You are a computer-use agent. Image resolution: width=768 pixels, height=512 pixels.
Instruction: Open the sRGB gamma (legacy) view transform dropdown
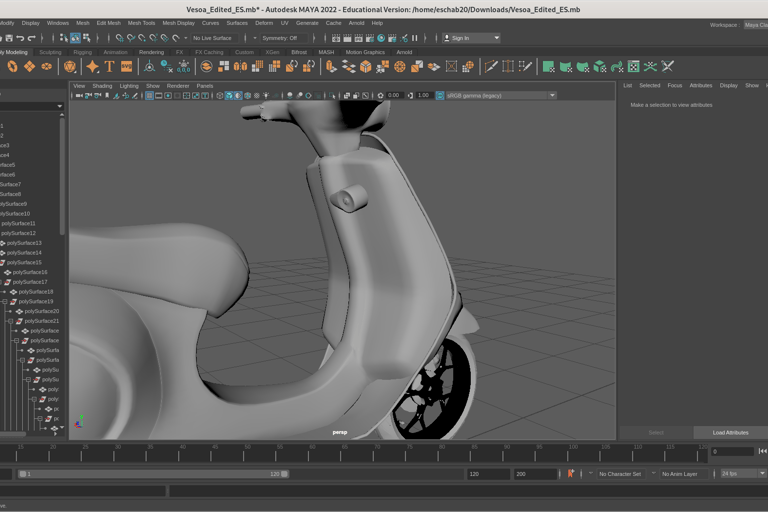[x=500, y=96]
